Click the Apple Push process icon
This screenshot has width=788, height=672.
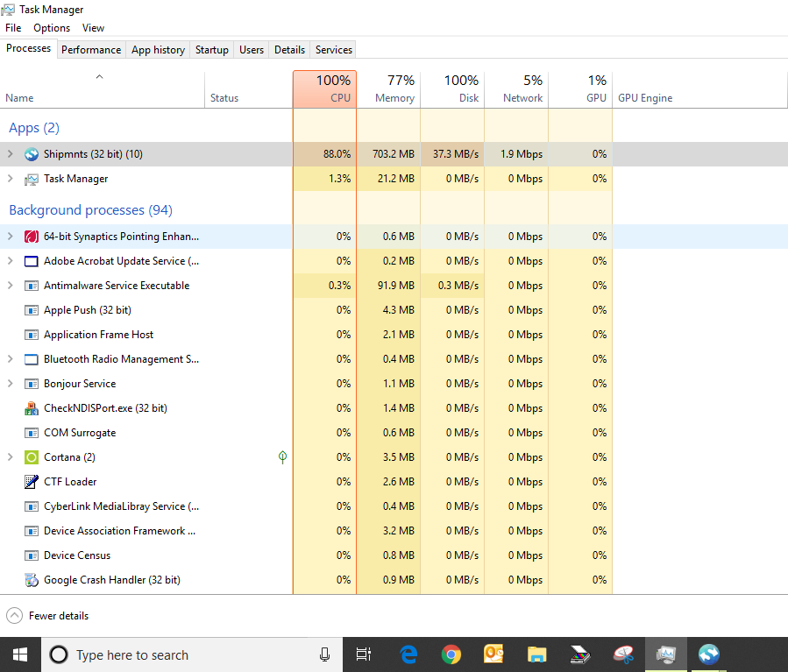32,310
